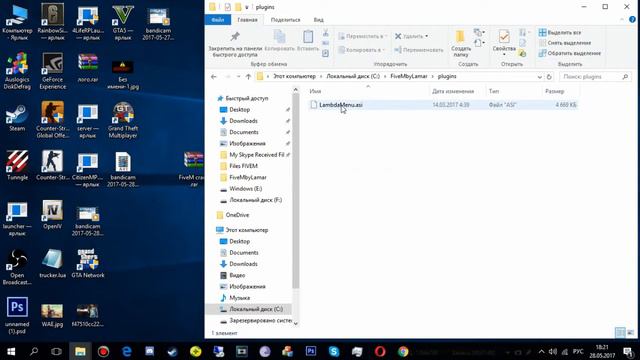The width and height of the screenshot is (640, 360).
Task: Open the GeForce Experience desktop icon
Action: click(x=53, y=71)
